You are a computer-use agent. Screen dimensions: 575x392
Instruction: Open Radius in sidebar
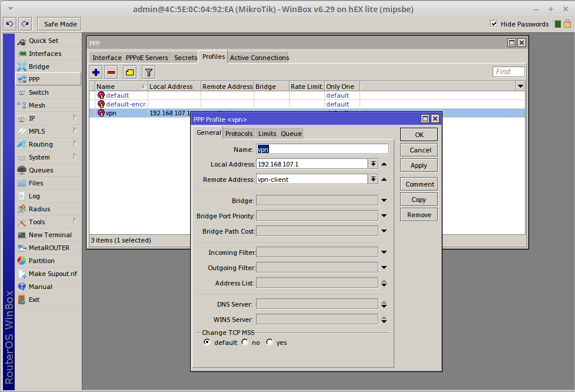pyautogui.click(x=48, y=209)
